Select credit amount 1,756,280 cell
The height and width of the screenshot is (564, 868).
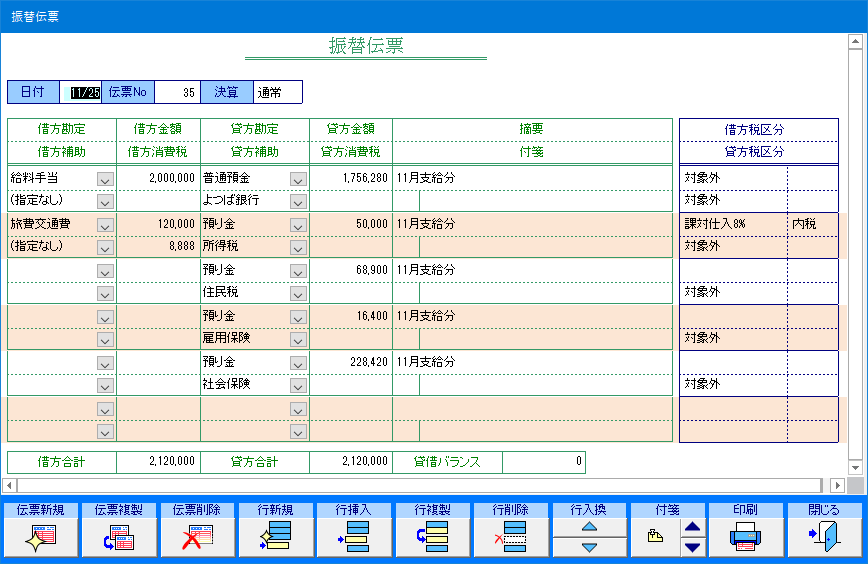tap(351, 178)
